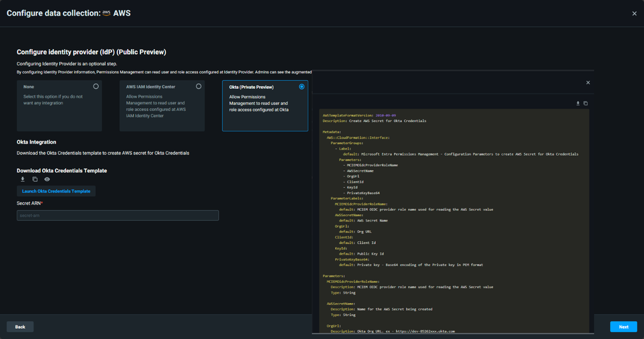Screen dimensions: 644x339
Task: Click the Okta Integration heading
Action: (37, 142)
